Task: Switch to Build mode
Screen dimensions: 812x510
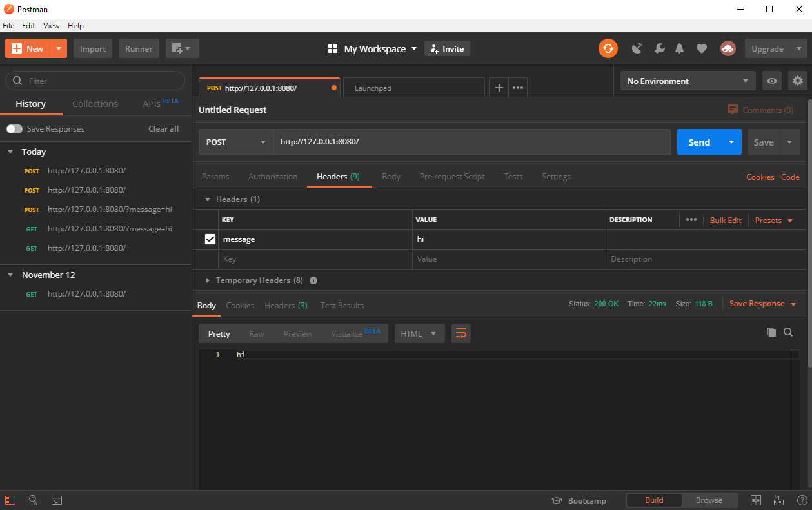Action: tap(654, 500)
